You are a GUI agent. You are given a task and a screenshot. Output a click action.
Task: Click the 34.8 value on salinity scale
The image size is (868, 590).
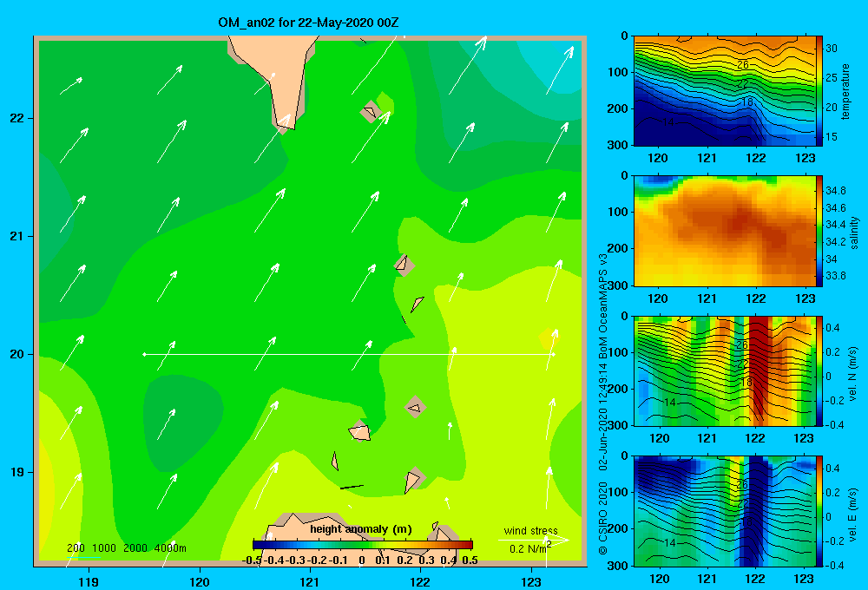click(835, 190)
